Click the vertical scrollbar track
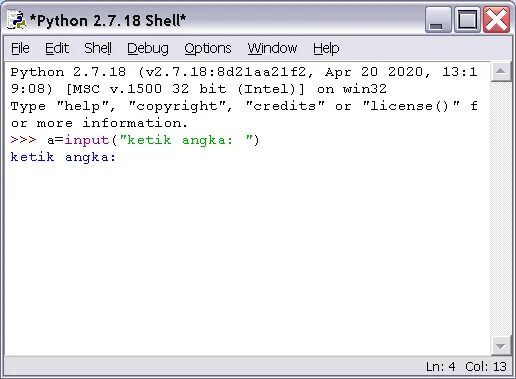This screenshot has height=379, width=516. pos(501,209)
